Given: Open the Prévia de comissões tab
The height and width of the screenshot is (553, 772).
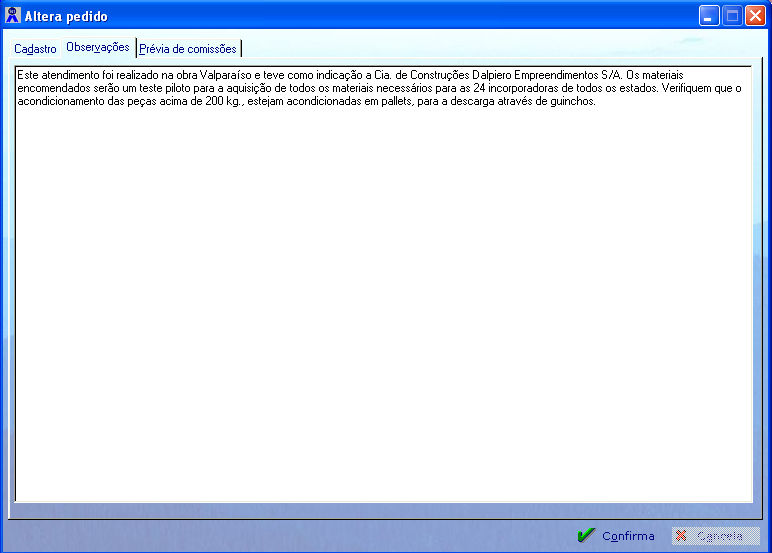Looking at the screenshot, I should pyautogui.click(x=188, y=49).
